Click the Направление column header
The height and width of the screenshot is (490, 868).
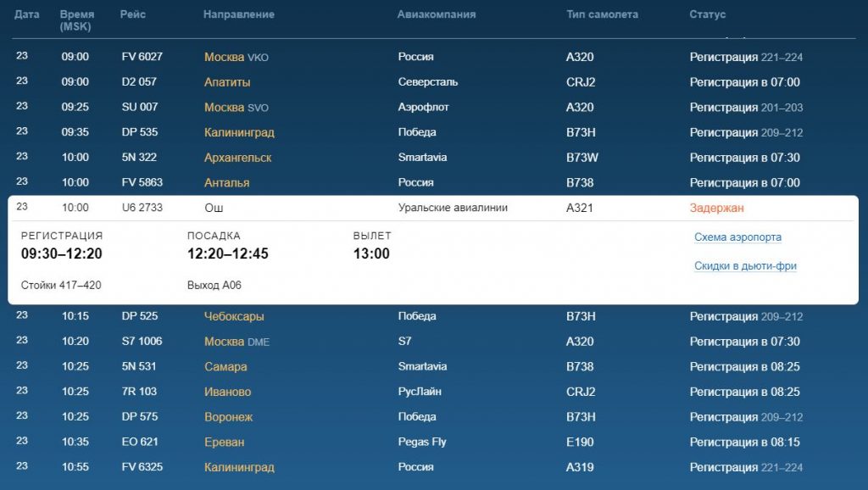(x=238, y=14)
